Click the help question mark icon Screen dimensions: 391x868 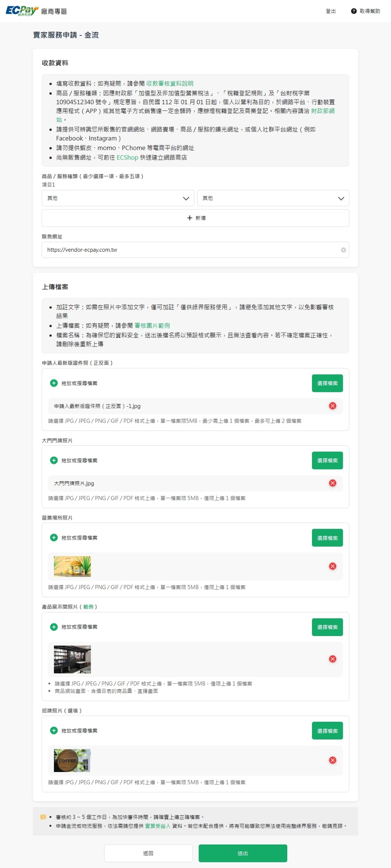click(x=354, y=11)
